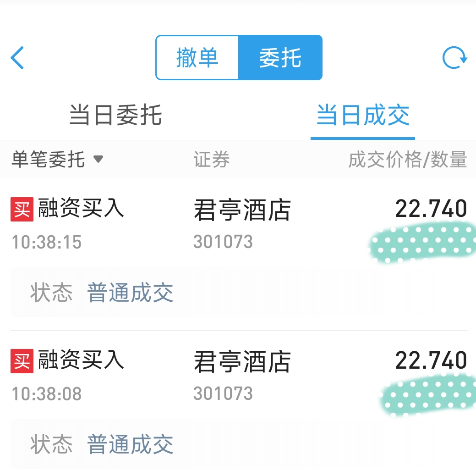Click red 买 badge on 10:38:08 order
The image size is (476, 476).
[22, 361]
